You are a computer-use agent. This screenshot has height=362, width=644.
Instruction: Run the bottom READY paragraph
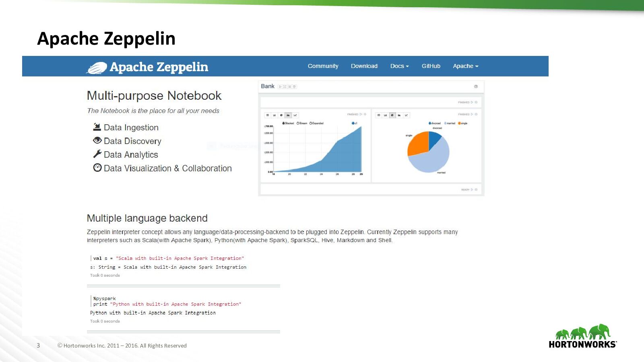[472, 189]
